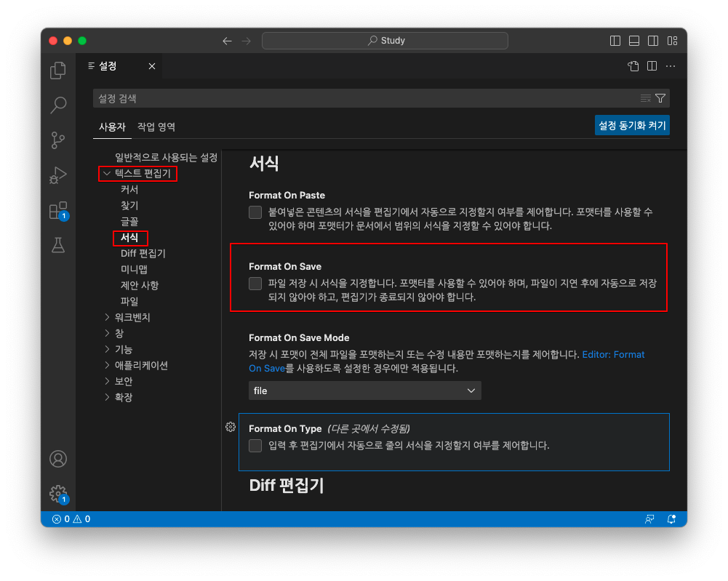Expand the 창 section

click(107, 333)
